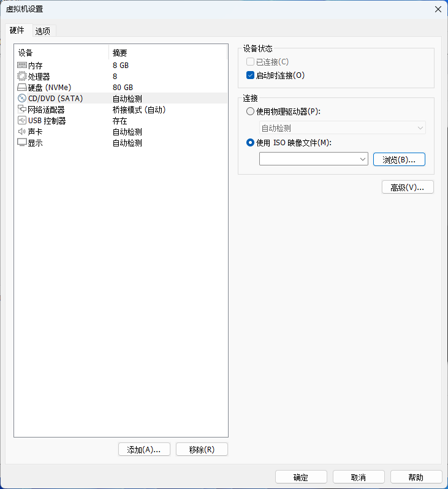
Task: Open the physical drive 自动检测 dropdown
Action: coord(342,128)
